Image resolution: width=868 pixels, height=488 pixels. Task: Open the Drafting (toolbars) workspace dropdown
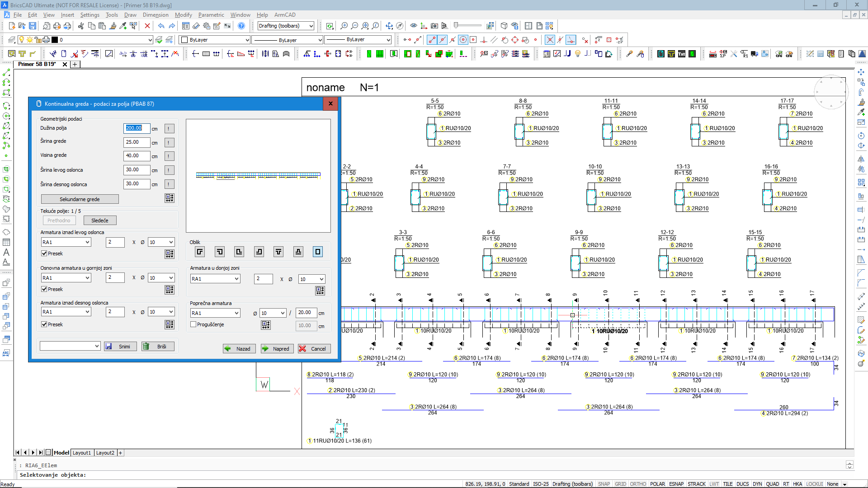pyautogui.click(x=286, y=26)
